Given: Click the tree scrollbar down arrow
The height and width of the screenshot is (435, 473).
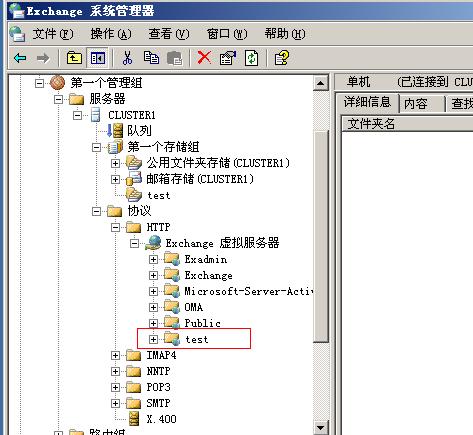Looking at the screenshot, I should pyautogui.click(x=320, y=428).
